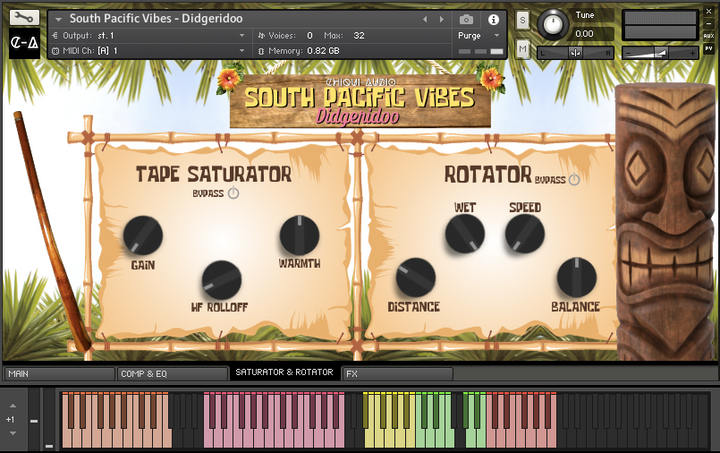Solo the instrument with S button

tap(522, 21)
